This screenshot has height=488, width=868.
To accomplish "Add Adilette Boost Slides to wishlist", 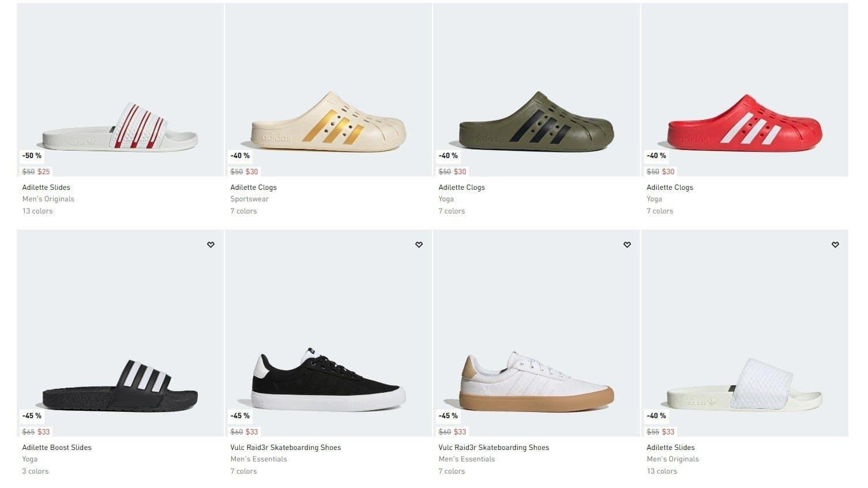I will point(211,245).
